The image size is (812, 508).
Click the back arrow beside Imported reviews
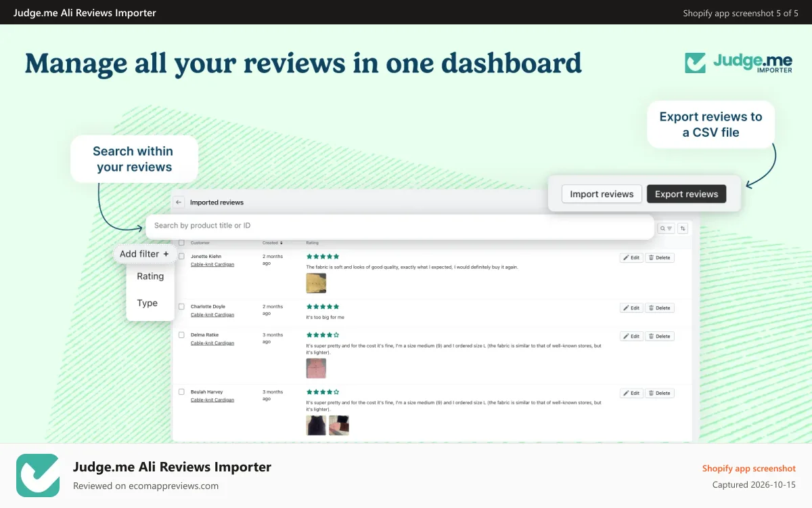click(179, 203)
